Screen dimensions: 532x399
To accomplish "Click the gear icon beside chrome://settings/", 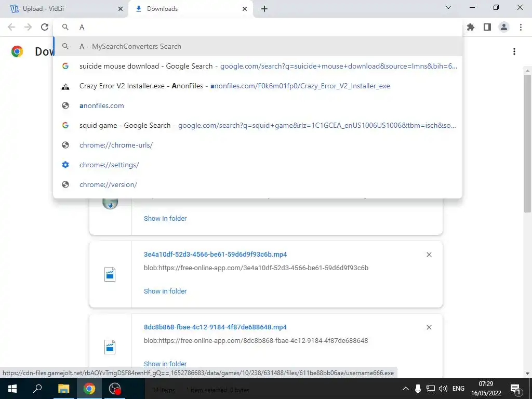I will tap(65, 165).
